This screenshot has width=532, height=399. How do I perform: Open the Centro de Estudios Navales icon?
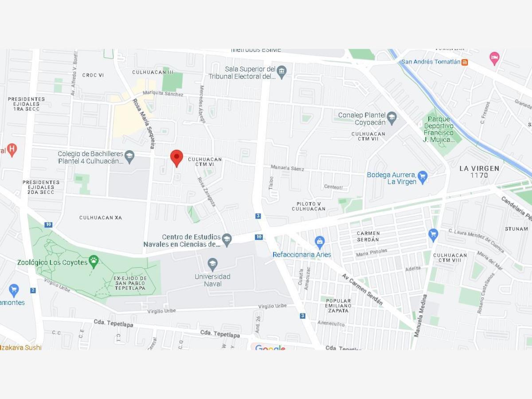point(227,240)
